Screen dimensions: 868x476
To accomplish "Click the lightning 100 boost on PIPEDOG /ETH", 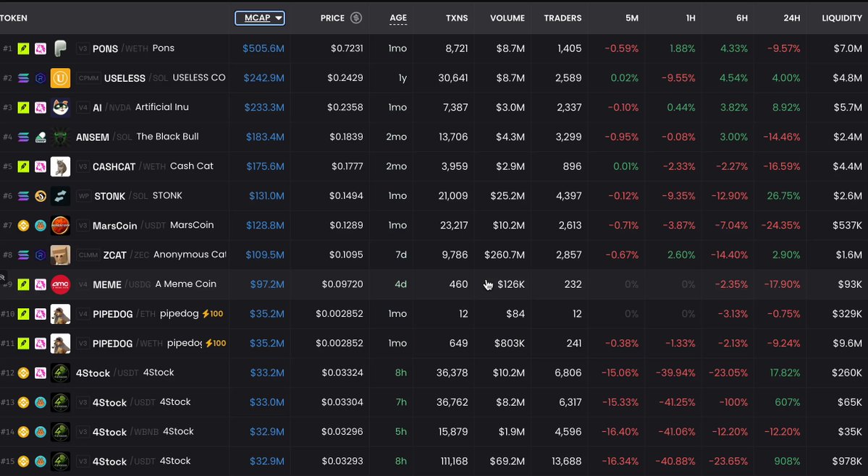I will coord(213,314).
